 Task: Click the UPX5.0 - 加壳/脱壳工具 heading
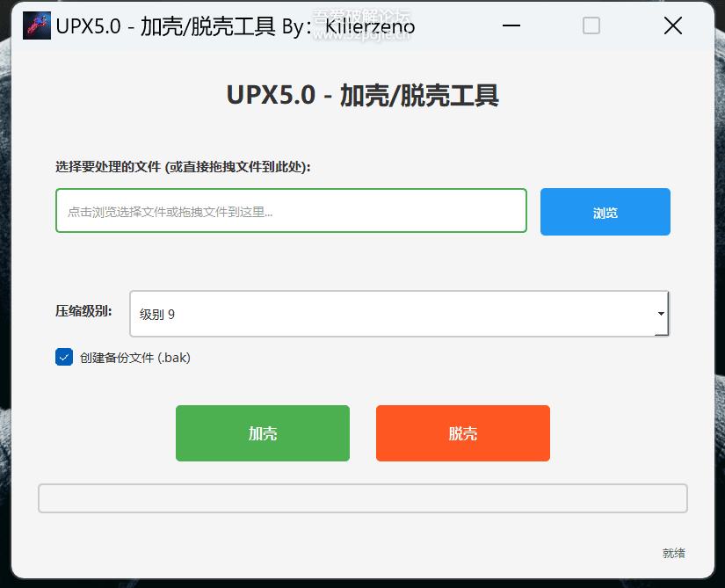[x=362, y=95]
